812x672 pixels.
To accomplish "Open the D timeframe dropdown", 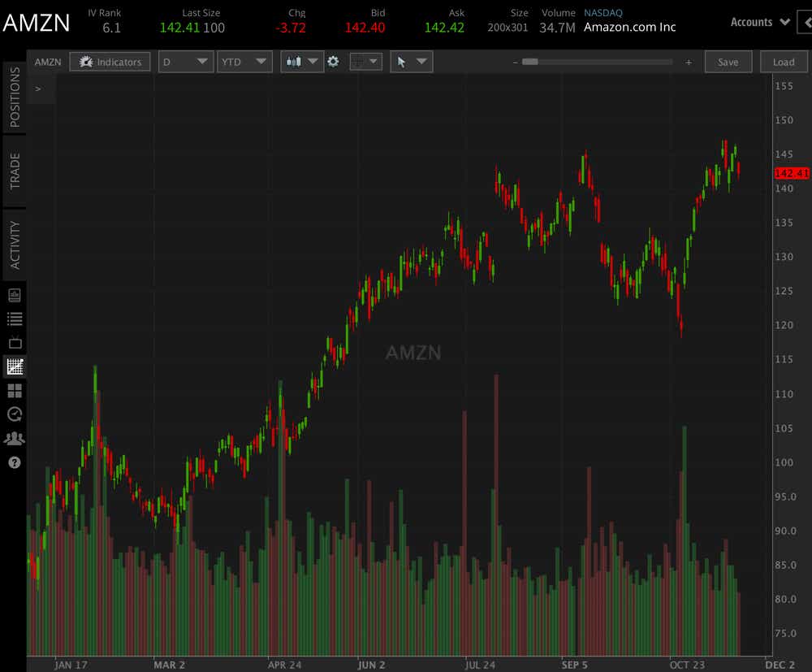I will (x=185, y=61).
